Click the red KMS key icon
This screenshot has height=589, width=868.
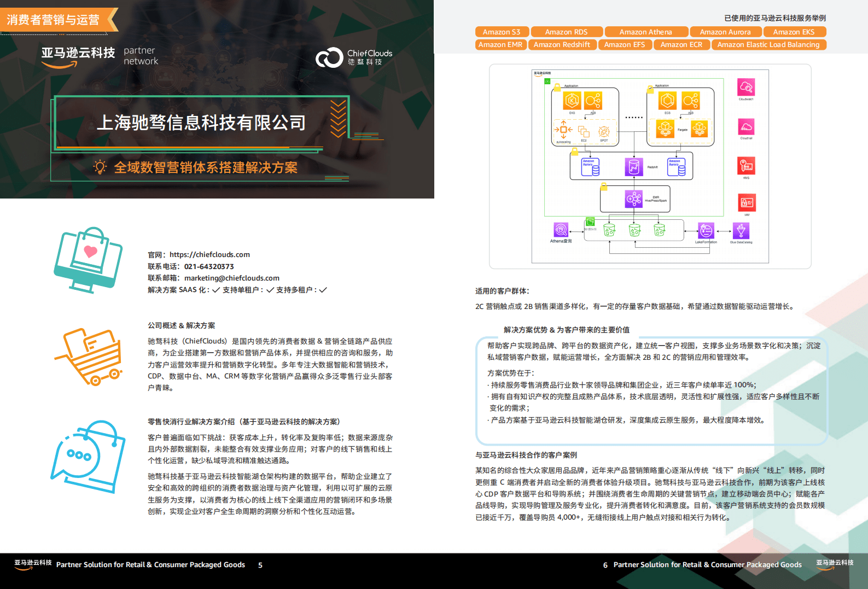tap(747, 166)
